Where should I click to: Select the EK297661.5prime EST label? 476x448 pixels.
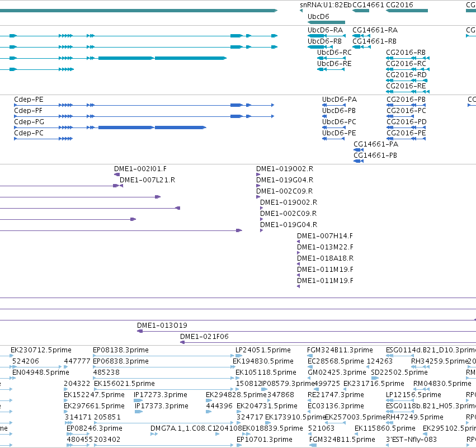coord(94,407)
